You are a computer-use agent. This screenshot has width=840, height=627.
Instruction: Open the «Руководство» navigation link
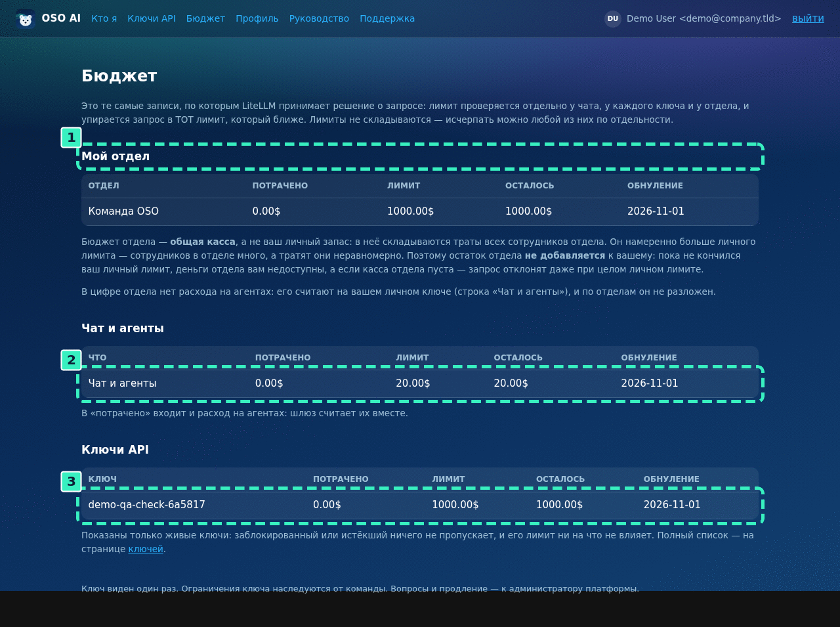point(319,18)
